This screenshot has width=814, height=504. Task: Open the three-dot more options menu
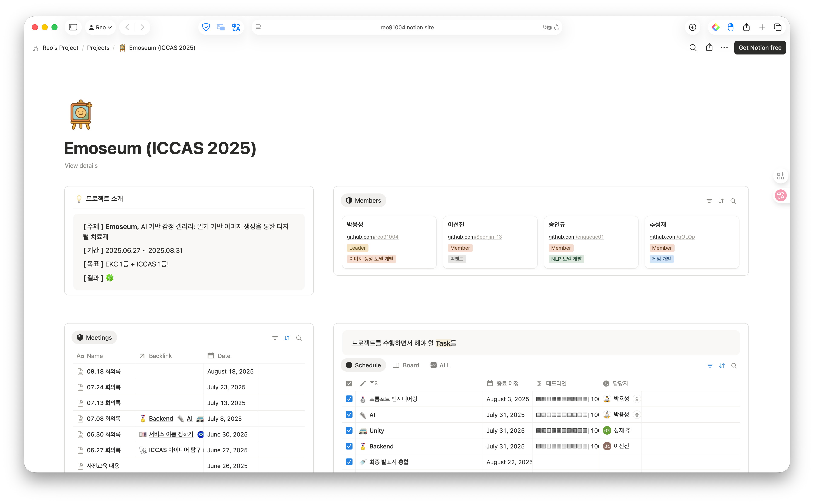pos(724,48)
